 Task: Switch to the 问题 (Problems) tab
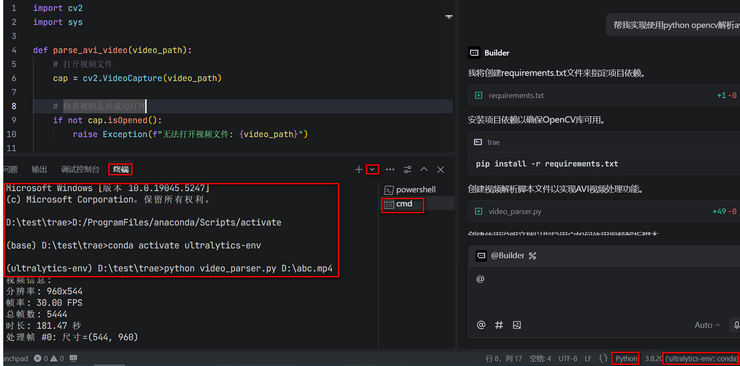10,169
